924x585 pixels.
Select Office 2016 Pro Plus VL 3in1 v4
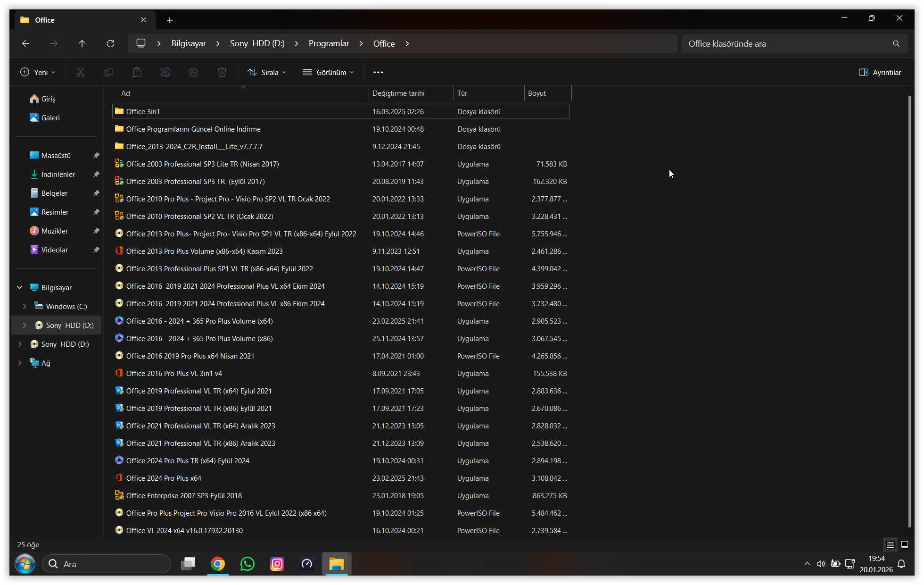pos(341,373)
